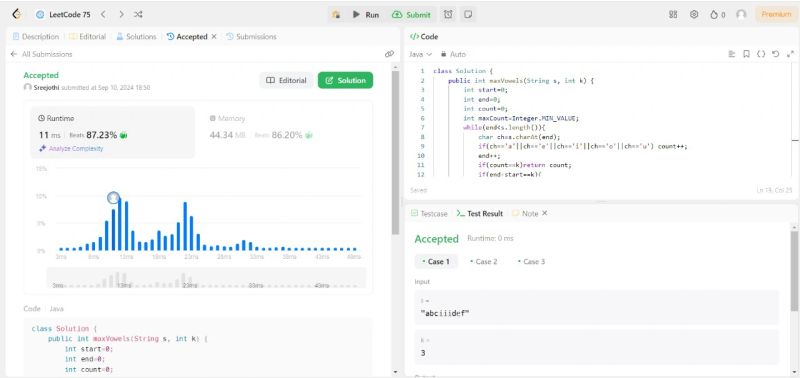
Task: Pick a random problem shuffle icon
Action: 138,15
